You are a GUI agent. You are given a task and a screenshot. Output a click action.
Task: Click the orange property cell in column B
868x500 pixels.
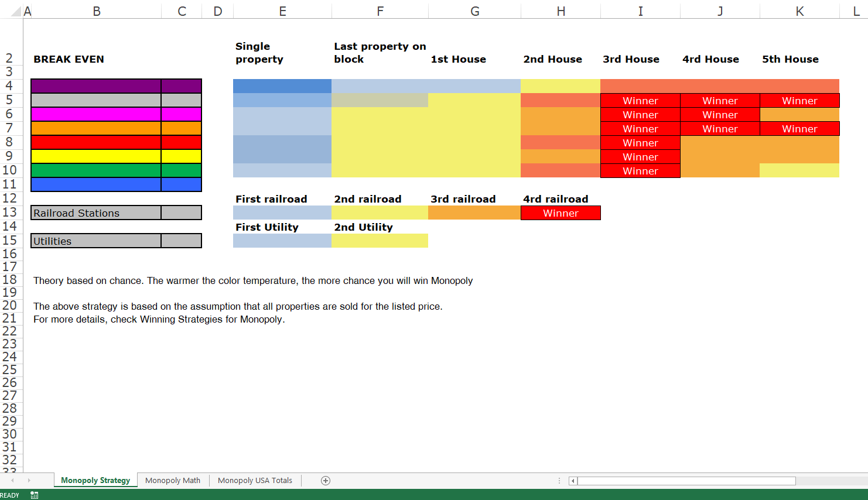96,128
